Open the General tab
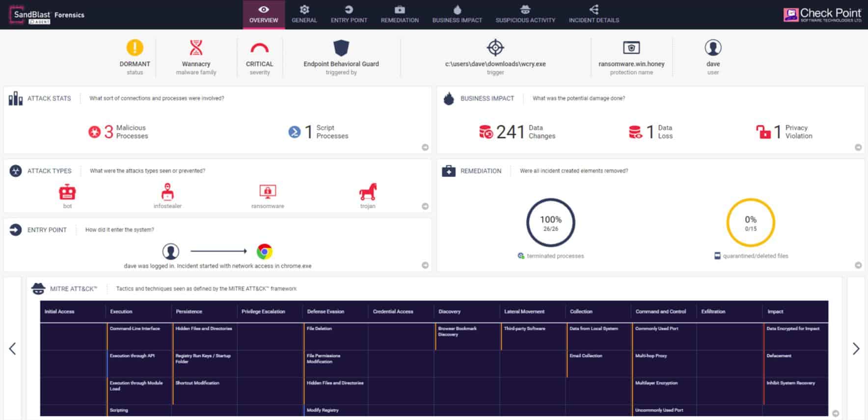The image size is (868, 420). (304, 15)
